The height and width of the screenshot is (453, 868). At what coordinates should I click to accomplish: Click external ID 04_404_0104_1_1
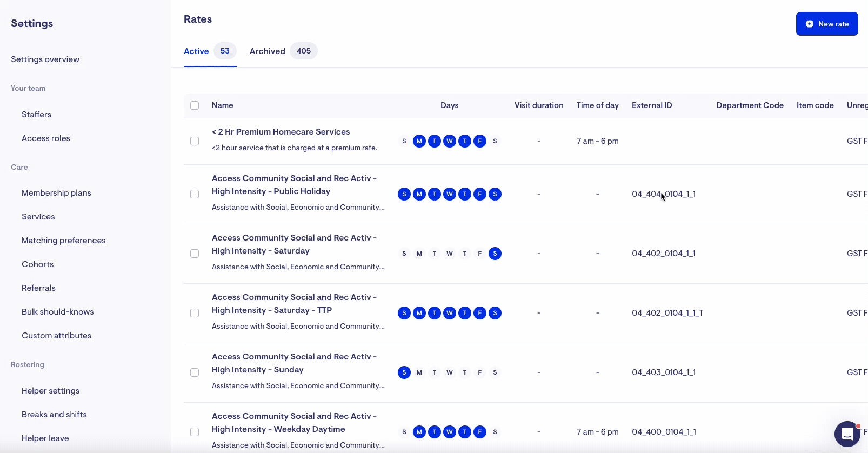(664, 194)
